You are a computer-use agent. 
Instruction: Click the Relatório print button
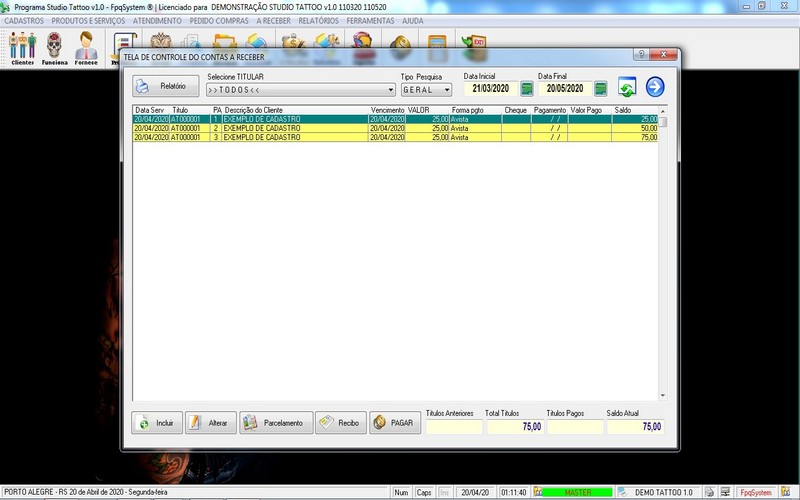tap(166, 86)
